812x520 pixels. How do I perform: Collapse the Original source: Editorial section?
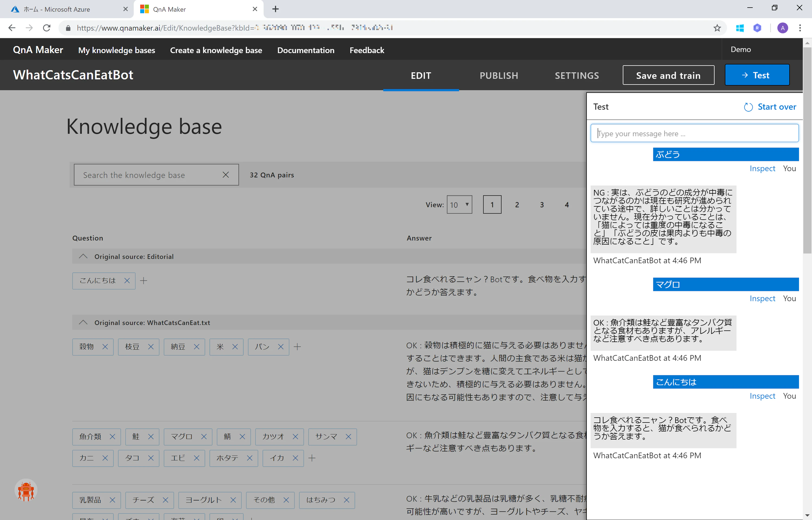coord(83,257)
